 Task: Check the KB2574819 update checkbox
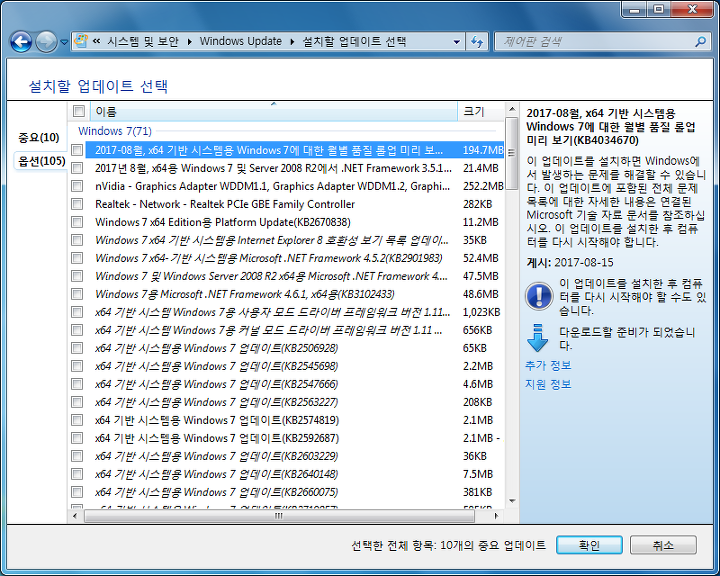coord(77,420)
